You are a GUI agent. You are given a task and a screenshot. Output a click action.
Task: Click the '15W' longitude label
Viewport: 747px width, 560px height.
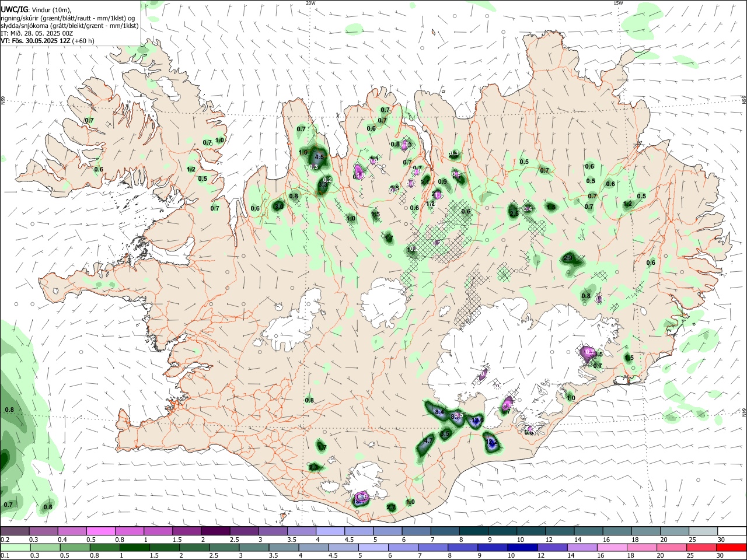click(x=618, y=3)
